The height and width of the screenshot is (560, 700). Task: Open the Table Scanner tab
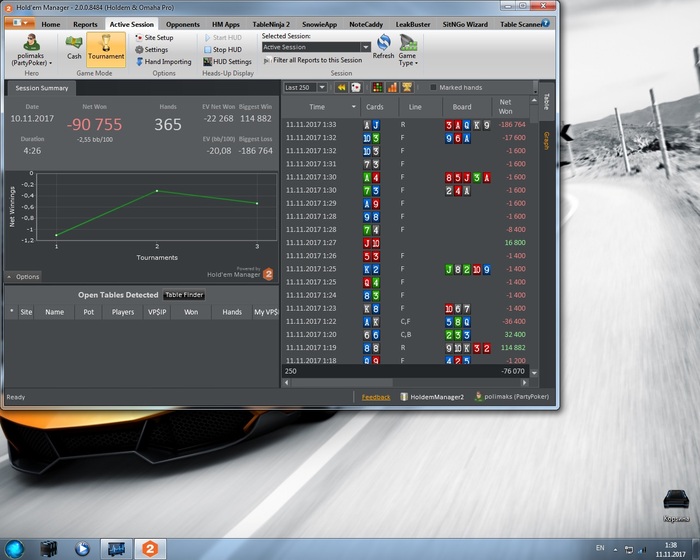point(520,24)
